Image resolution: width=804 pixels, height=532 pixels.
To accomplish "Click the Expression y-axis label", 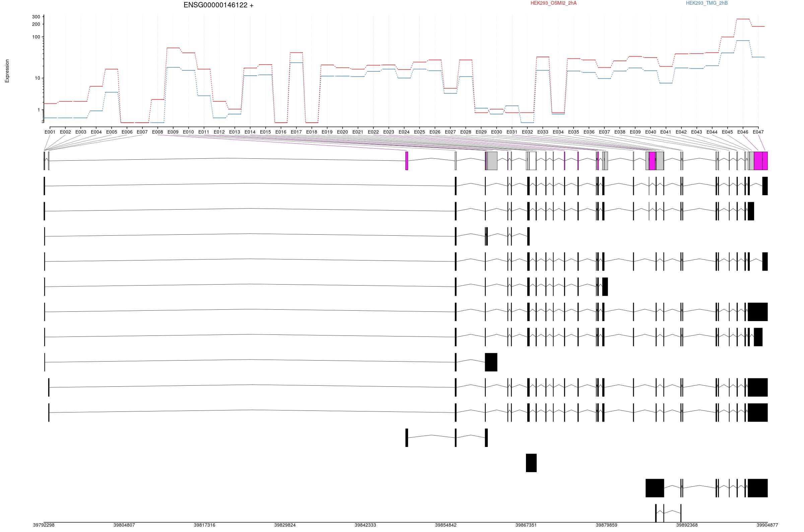I will (7, 71).
